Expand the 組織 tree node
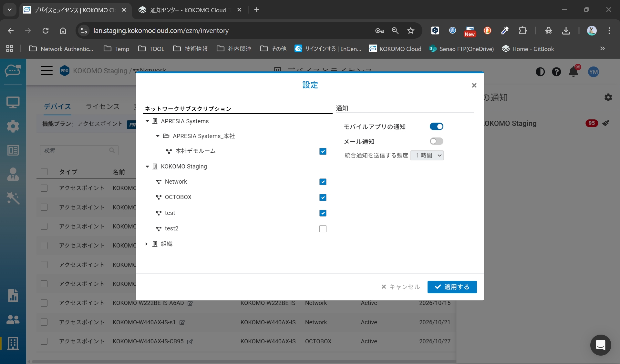The width and height of the screenshot is (620, 364). pos(147,244)
